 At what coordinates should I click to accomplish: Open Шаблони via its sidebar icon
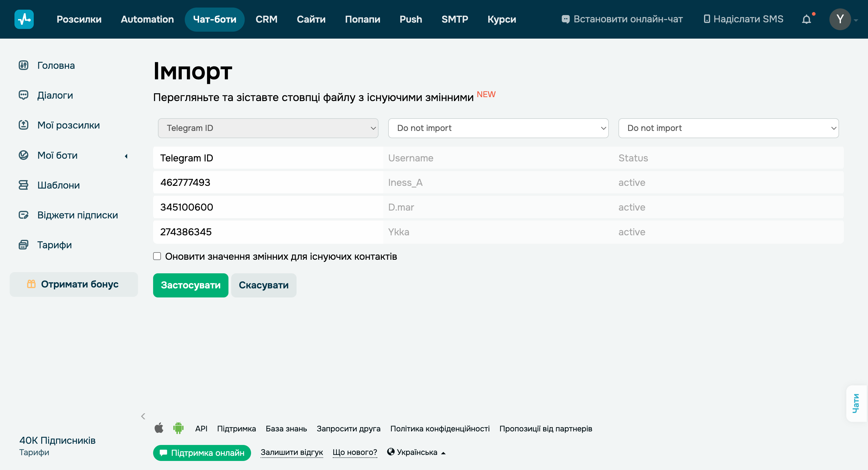click(23, 185)
